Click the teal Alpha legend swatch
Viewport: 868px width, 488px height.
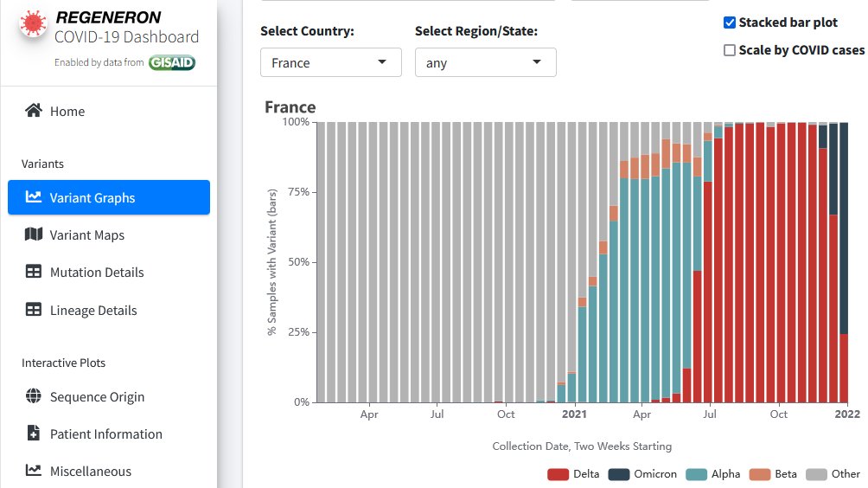pos(697,473)
